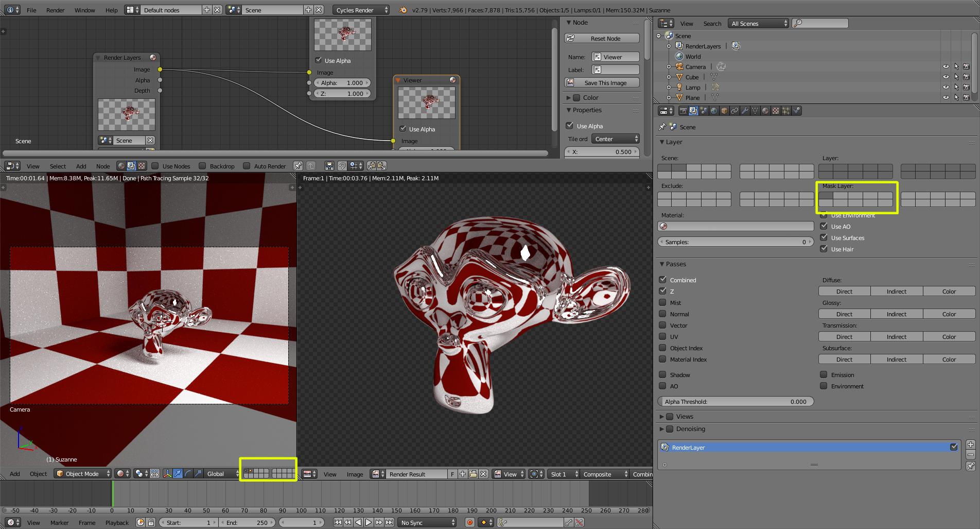Open the Render menu in top bar
The height and width of the screenshot is (529, 980).
[55, 10]
